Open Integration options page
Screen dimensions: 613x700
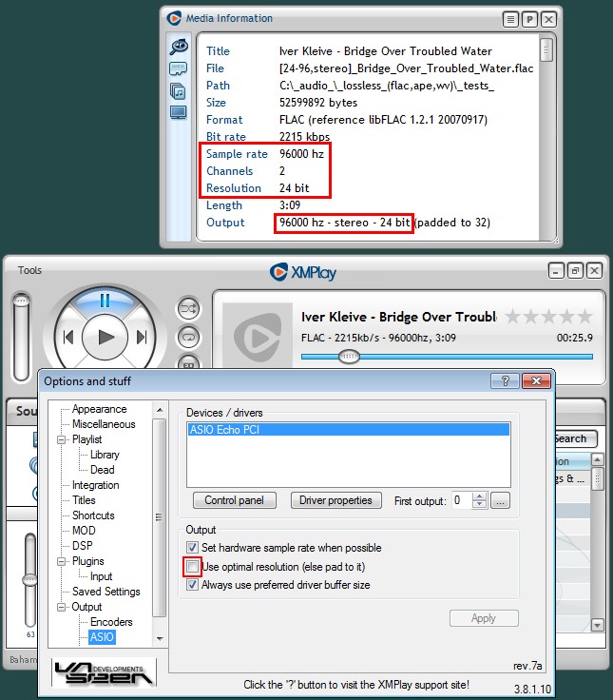[x=95, y=485]
